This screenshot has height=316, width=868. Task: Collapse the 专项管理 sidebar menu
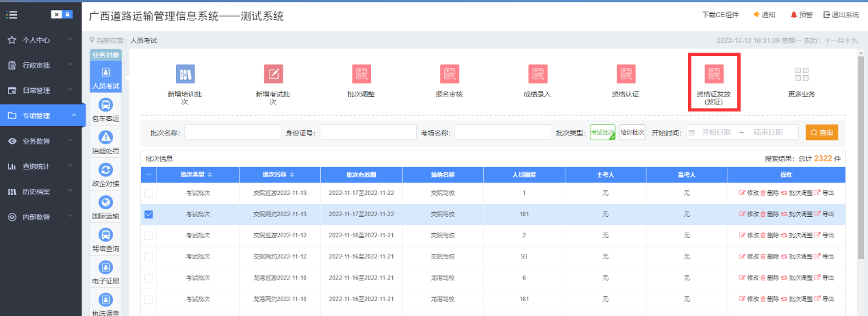[41, 116]
